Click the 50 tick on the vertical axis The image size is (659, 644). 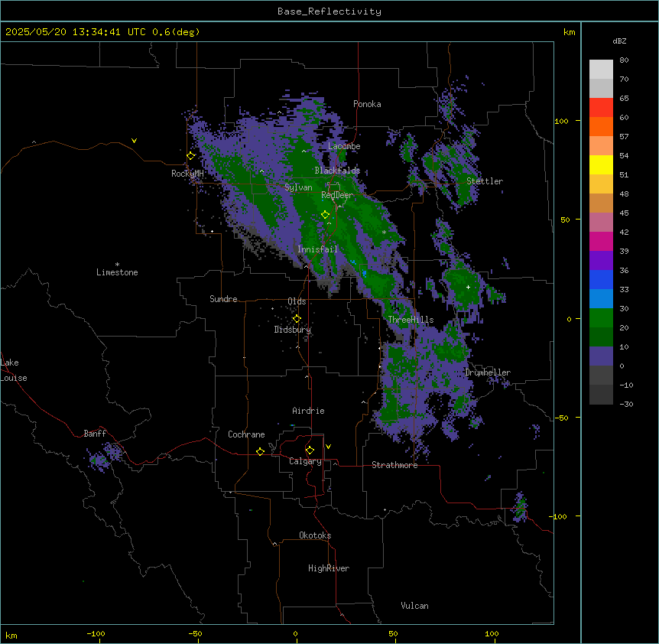coord(565,220)
